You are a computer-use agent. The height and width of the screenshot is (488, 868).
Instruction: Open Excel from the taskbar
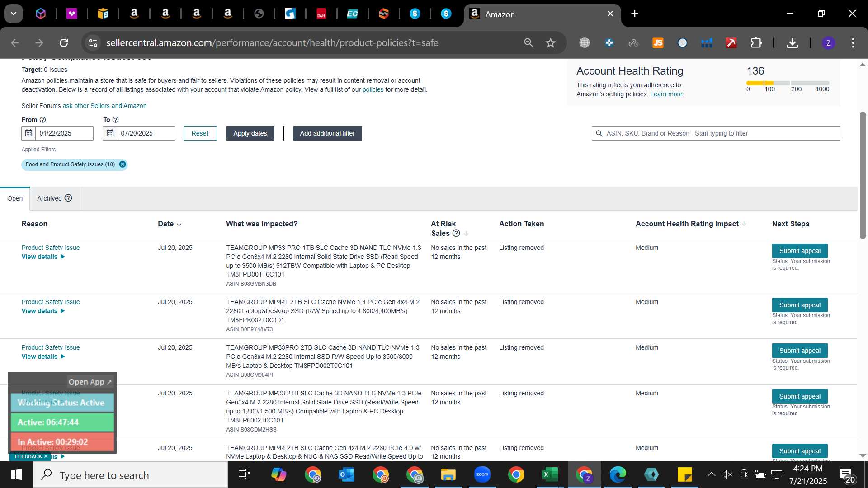coord(549,475)
